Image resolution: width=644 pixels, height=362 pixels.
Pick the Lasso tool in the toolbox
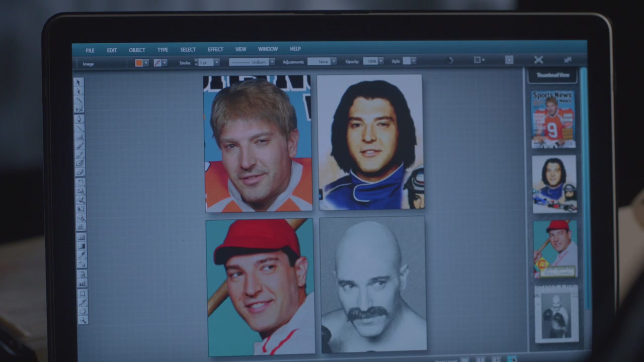pos(79,109)
